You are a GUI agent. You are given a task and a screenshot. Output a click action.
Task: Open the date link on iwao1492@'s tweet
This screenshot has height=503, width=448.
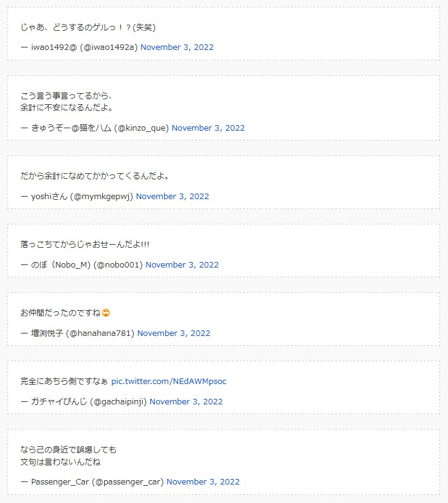point(177,47)
